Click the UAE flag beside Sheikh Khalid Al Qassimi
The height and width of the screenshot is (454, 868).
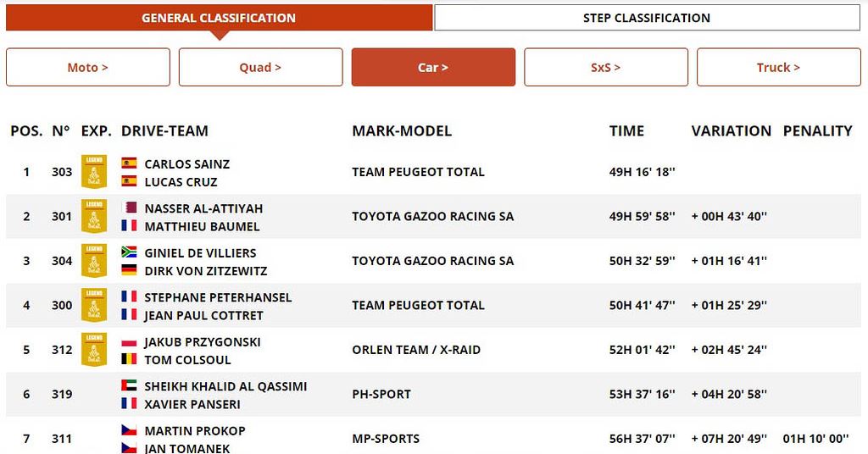(x=129, y=386)
